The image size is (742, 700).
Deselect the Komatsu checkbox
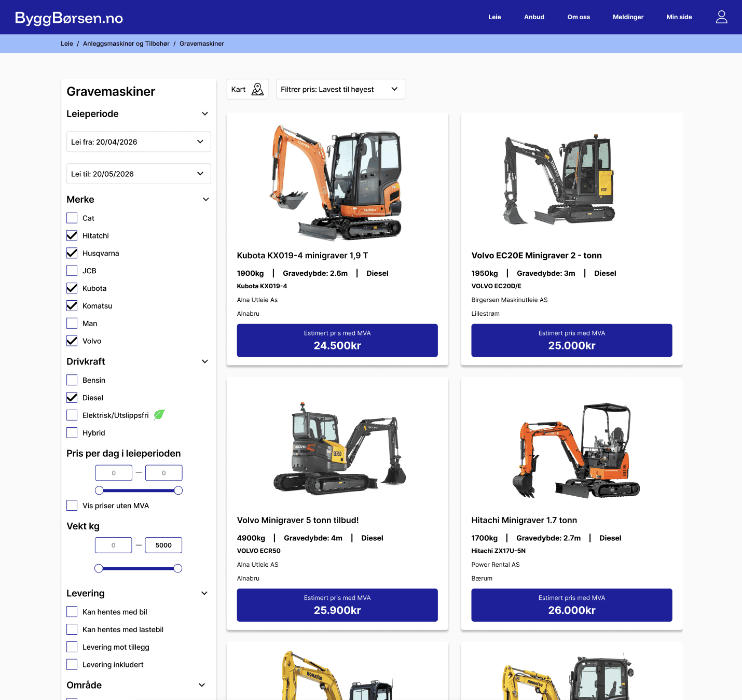[72, 306]
